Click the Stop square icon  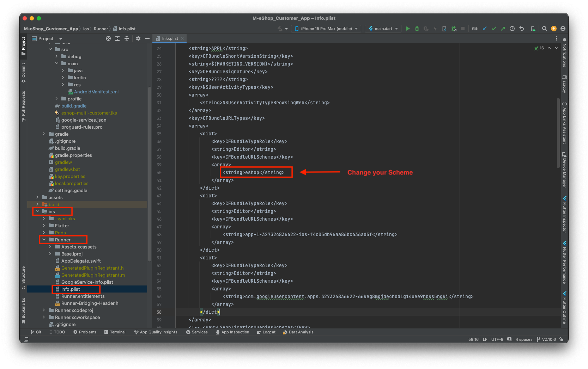click(x=463, y=29)
